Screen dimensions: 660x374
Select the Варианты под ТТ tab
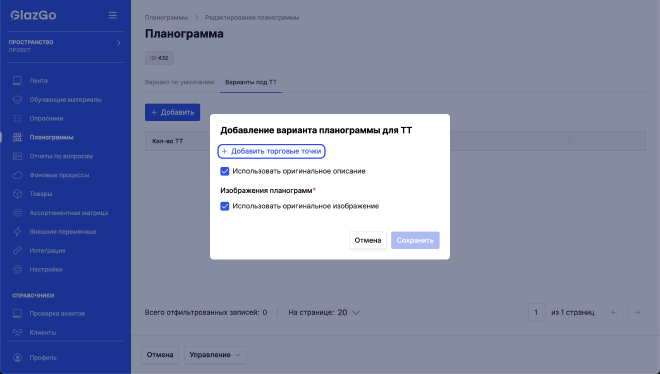point(251,82)
